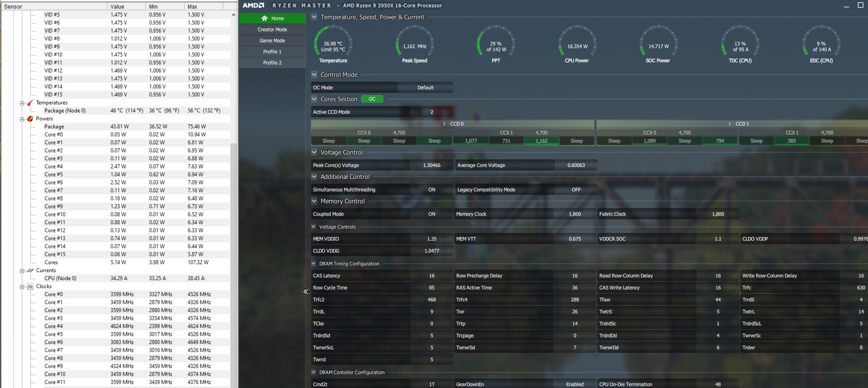The height and width of the screenshot is (388, 868).
Task: Toggle Legacy Compatibility Mode OFF value
Action: (x=576, y=190)
